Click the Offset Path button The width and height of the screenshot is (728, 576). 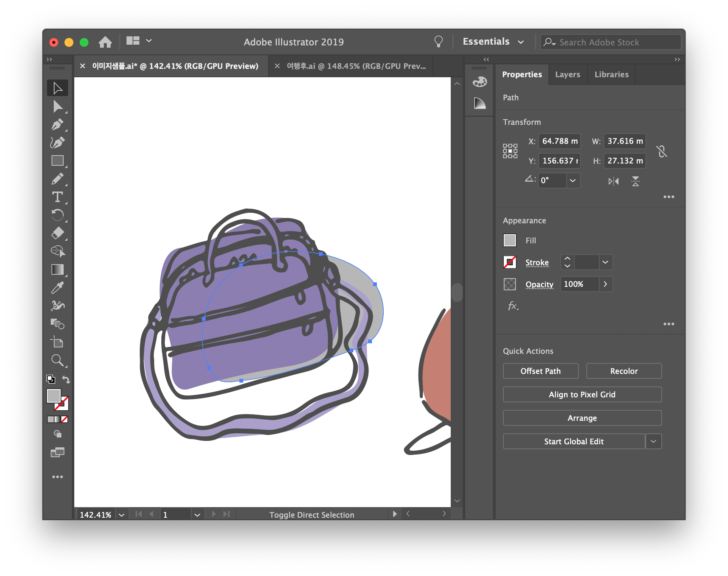(540, 371)
